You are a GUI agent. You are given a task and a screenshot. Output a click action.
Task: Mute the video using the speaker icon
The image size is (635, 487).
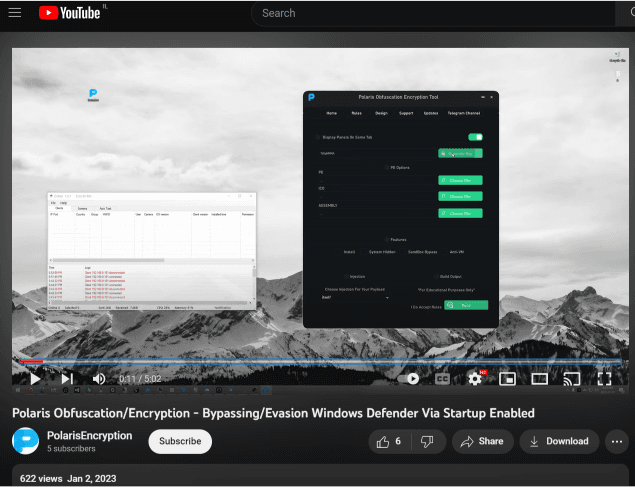(99, 379)
